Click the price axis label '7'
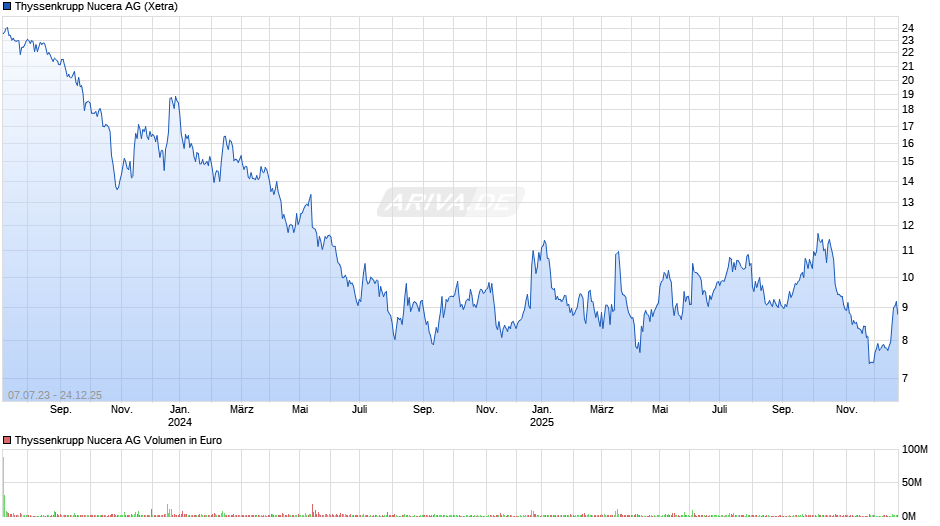Image resolution: width=940 pixels, height=526 pixels. pos(905,378)
